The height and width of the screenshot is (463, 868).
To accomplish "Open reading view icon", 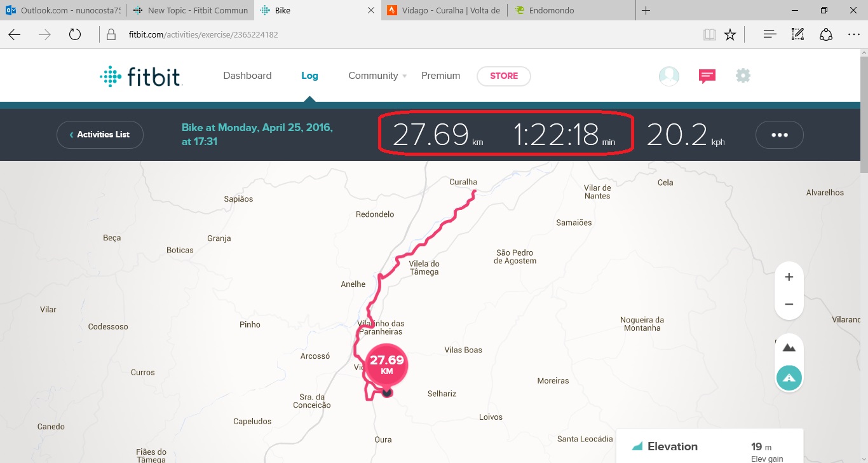I will tap(710, 34).
